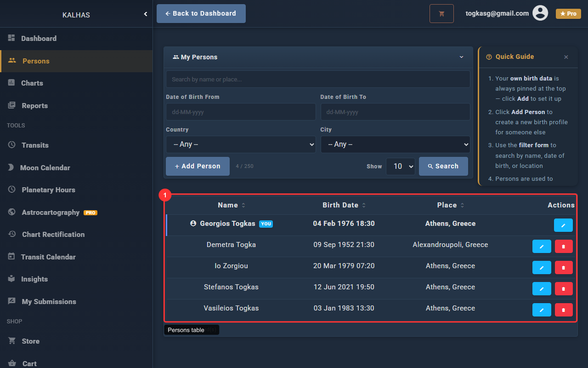Edit Demetra Togka's record with pencil icon

click(542, 247)
